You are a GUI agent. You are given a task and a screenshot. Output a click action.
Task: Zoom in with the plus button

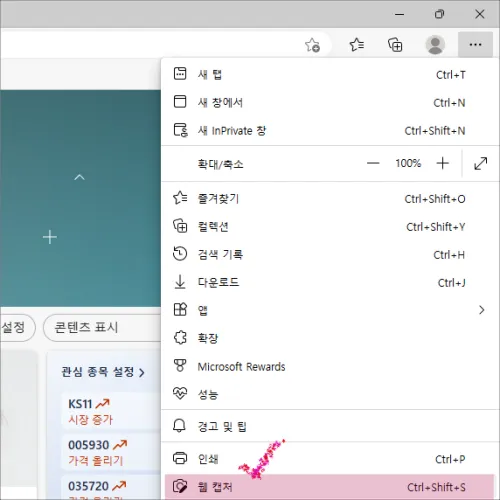443,163
